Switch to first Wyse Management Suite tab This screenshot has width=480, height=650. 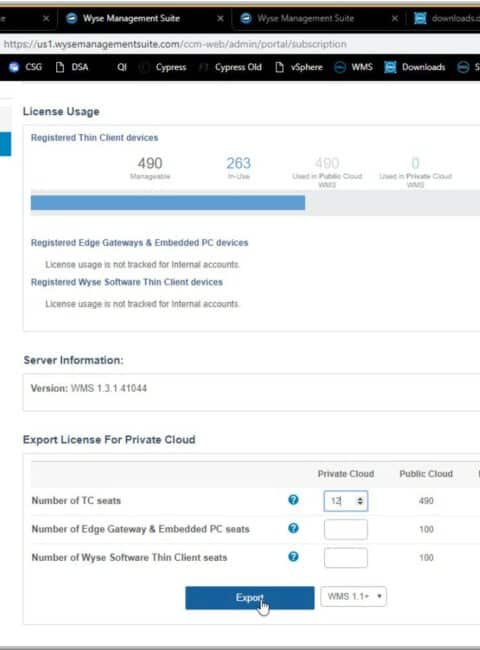coord(131,18)
